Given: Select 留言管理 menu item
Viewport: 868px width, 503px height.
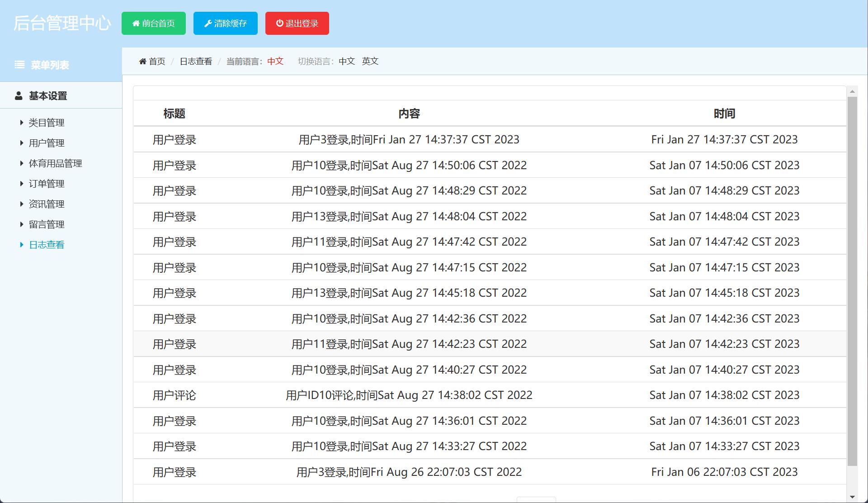Looking at the screenshot, I should click(47, 224).
